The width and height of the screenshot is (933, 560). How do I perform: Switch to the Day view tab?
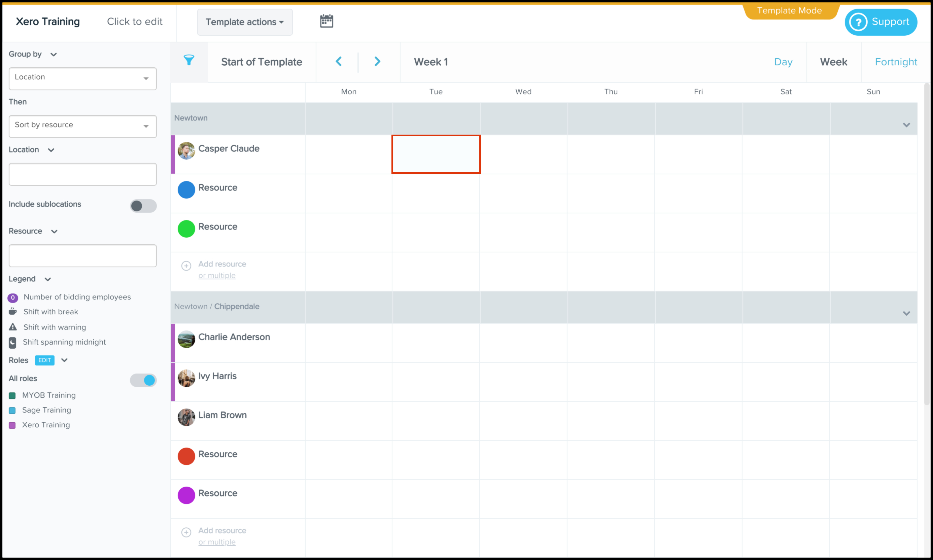pos(783,62)
